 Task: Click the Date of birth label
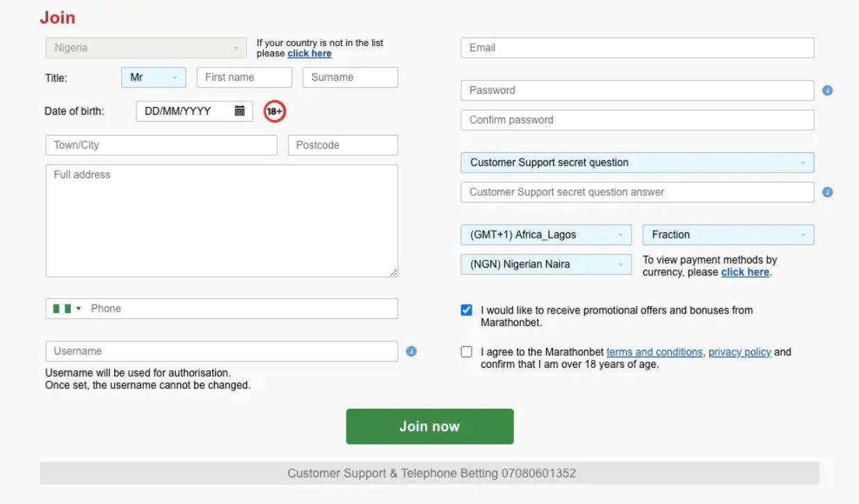pyautogui.click(x=74, y=111)
